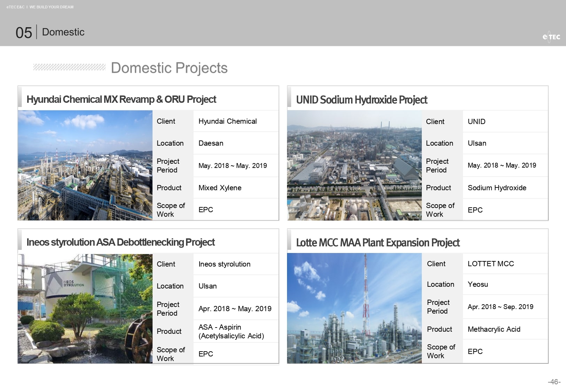Click 'May. 2018 ~ May. 2019' in Hyundai table
The width and height of the screenshot is (566, 392).
233,166
